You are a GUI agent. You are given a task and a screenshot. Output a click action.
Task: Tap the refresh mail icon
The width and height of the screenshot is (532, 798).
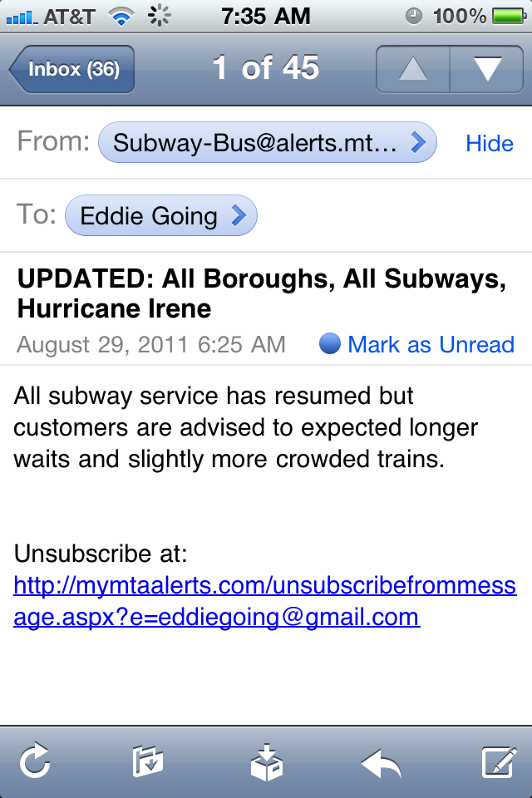click(35, 761)
